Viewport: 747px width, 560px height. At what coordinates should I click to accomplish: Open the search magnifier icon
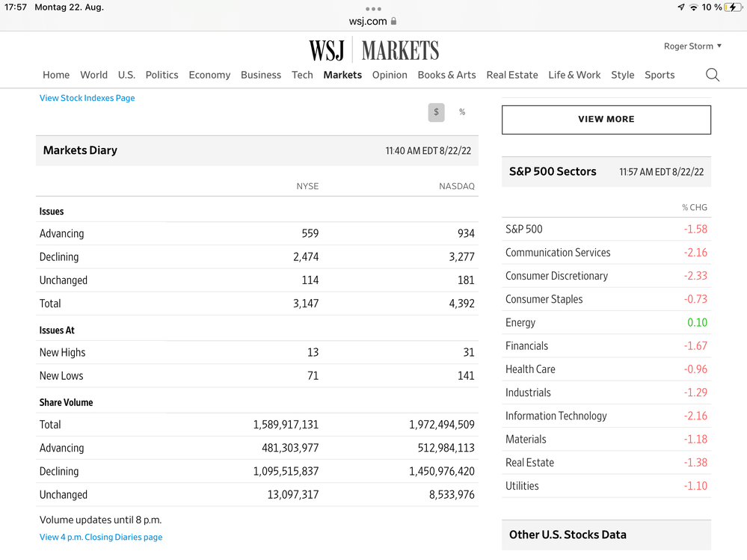(712, 75)
